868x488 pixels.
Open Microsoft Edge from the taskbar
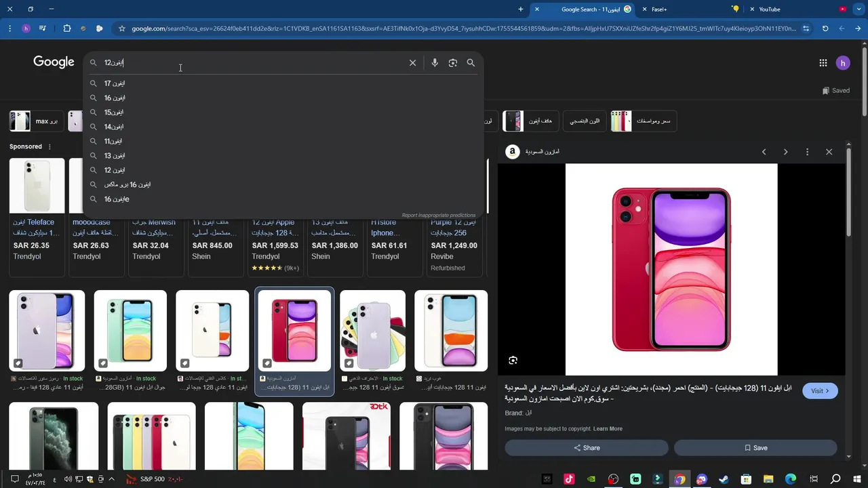pyautogui.click(x=791, y=479)
